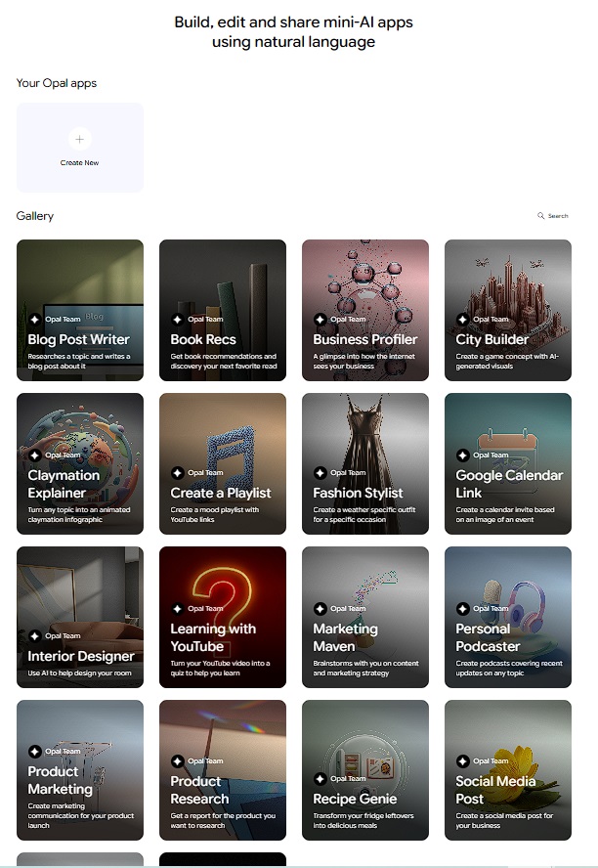Launch the Product Research app card
Image resolution: width=598 pixels, height=868 pixels.
point(223,770)
